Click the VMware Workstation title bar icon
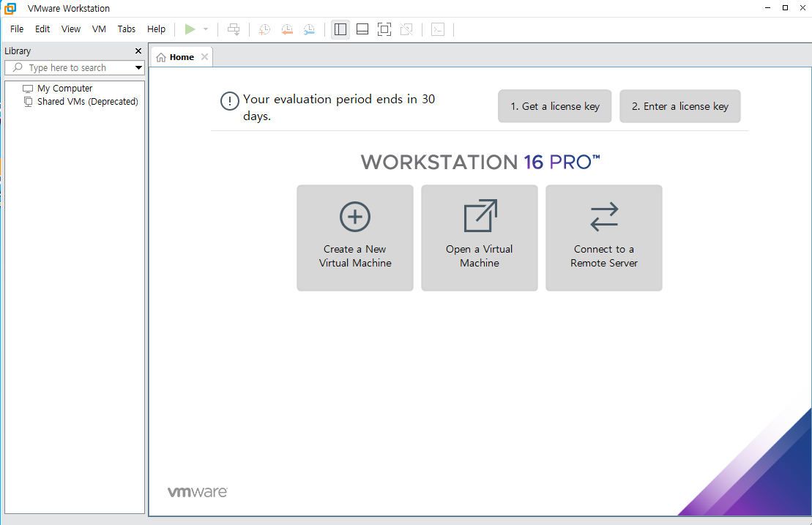Screen dimensions: 812x525 click(x=10, y=8)
